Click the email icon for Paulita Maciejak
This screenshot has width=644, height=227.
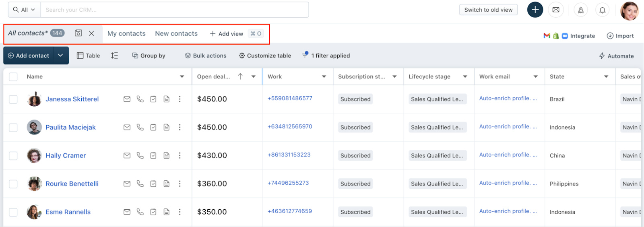coord(127,127)
